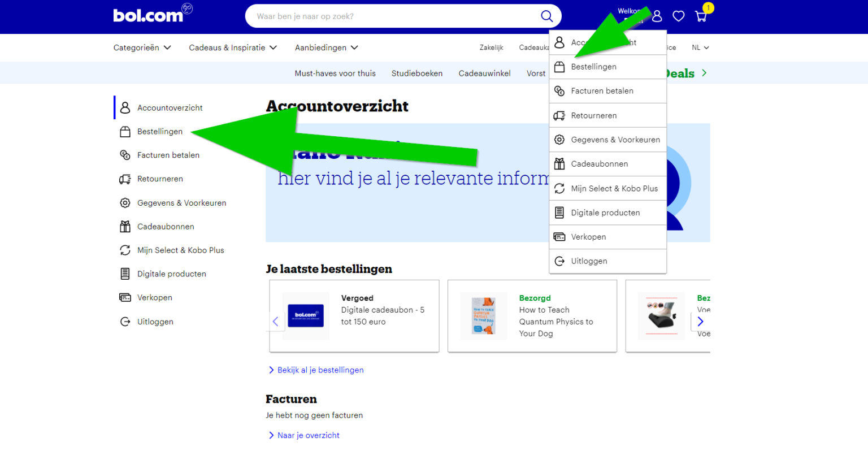Click the chevron next to Deals
This screenshot has height=455, width=868.
click(704, 73)
